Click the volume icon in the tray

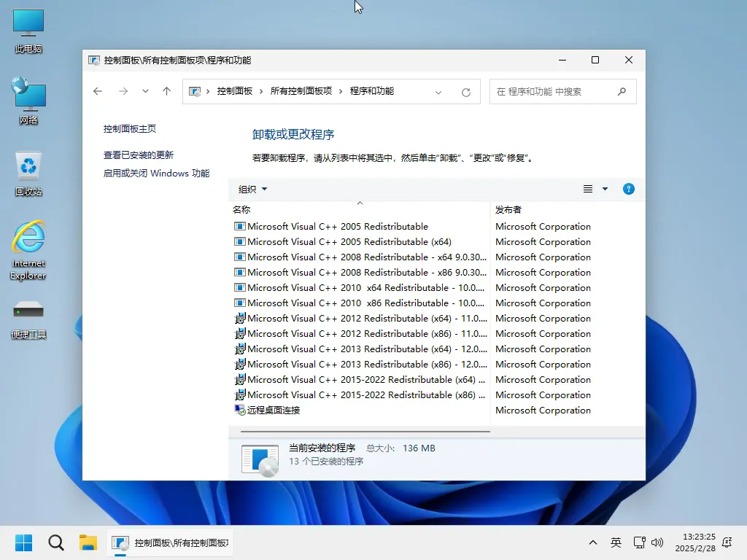(659, 542)
